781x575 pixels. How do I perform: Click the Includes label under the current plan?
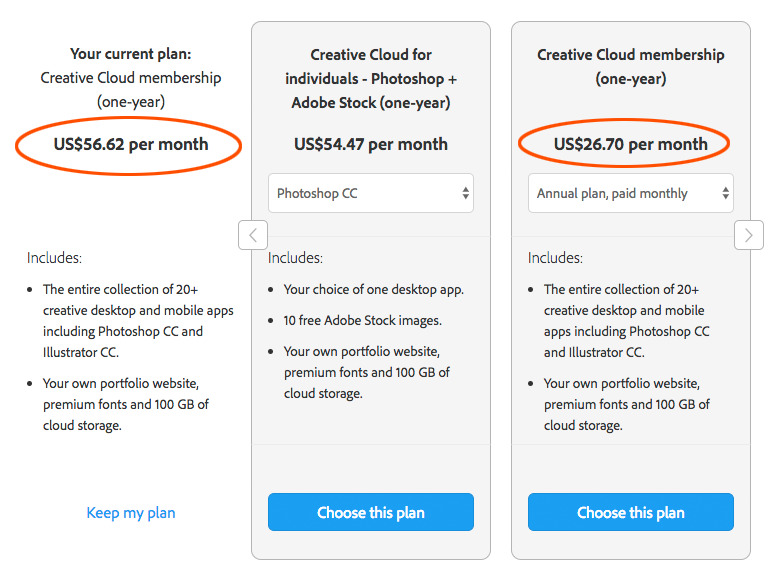(x=54, y=258)
